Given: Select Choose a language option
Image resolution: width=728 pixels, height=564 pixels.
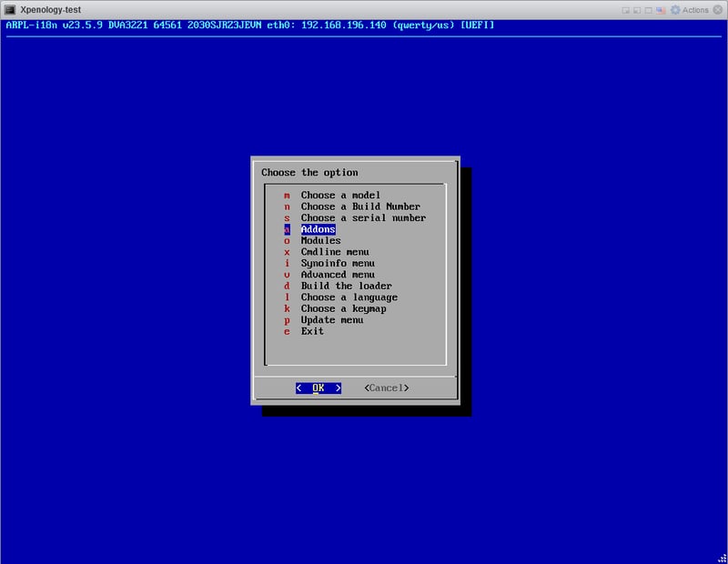Looking at the screenshot, I should [349, 297].
